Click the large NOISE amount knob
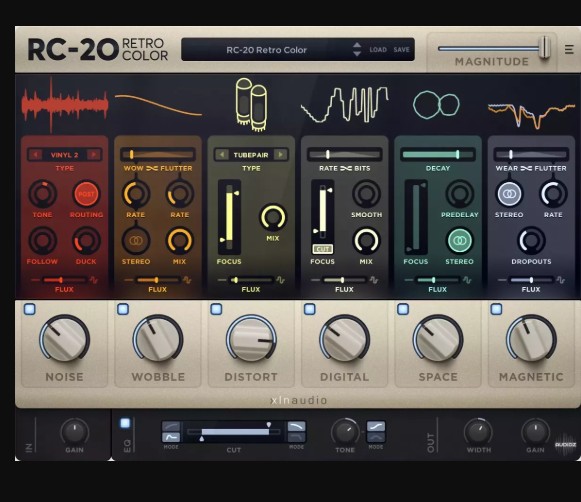The height and width of the screenshot is (502, 581). [64, 339]
